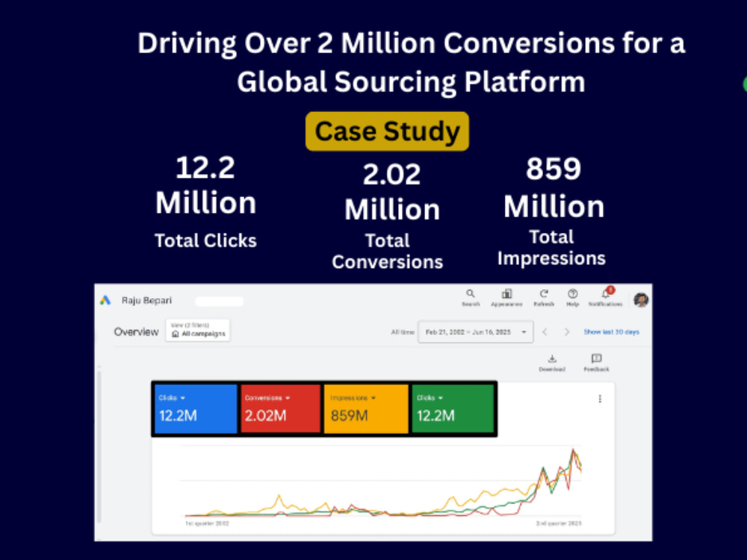The width and height of the screenshot is (747, 560).
Task: Click the Refresh icon
Action: click(544, 298)
